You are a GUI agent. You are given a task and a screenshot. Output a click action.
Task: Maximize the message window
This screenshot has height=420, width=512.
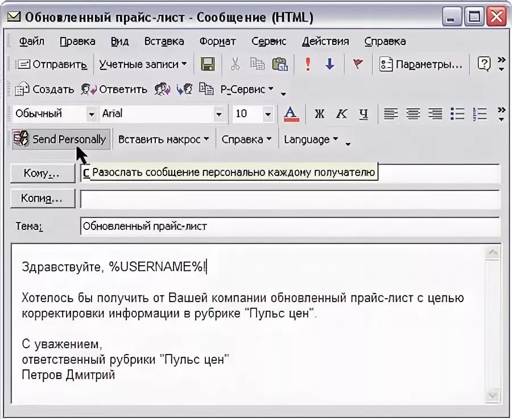[474, 17]
